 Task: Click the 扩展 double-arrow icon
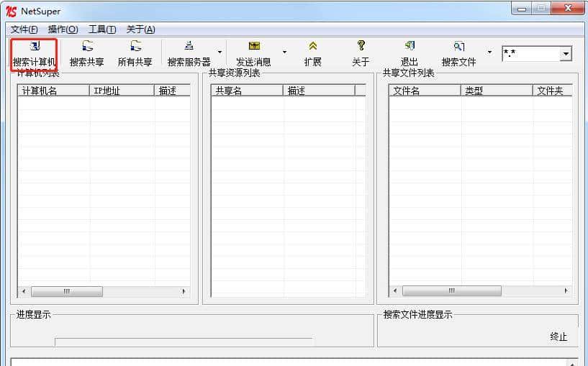[x=313, y=46]
